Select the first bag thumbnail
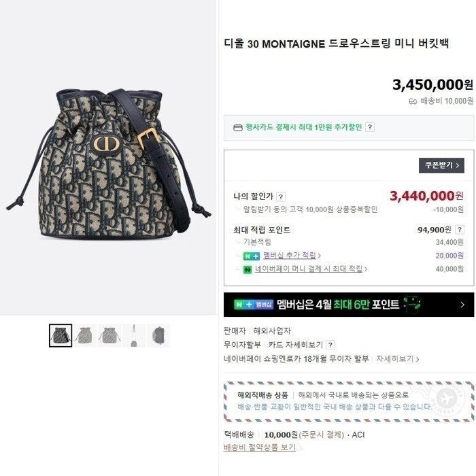 pos(61,335)
